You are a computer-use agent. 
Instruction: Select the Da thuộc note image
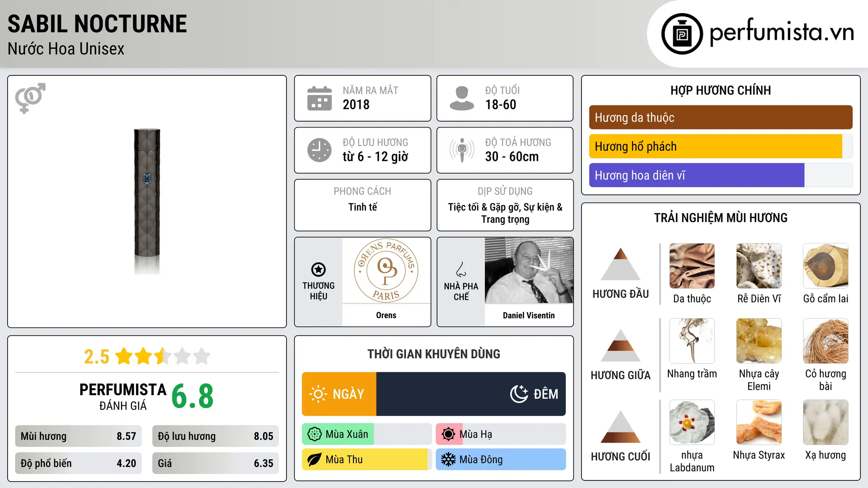coord(692,266)
